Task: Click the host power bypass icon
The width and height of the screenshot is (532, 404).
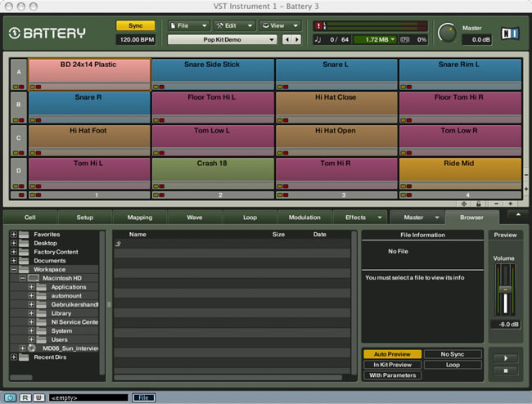Action: [x=10, y=397]
